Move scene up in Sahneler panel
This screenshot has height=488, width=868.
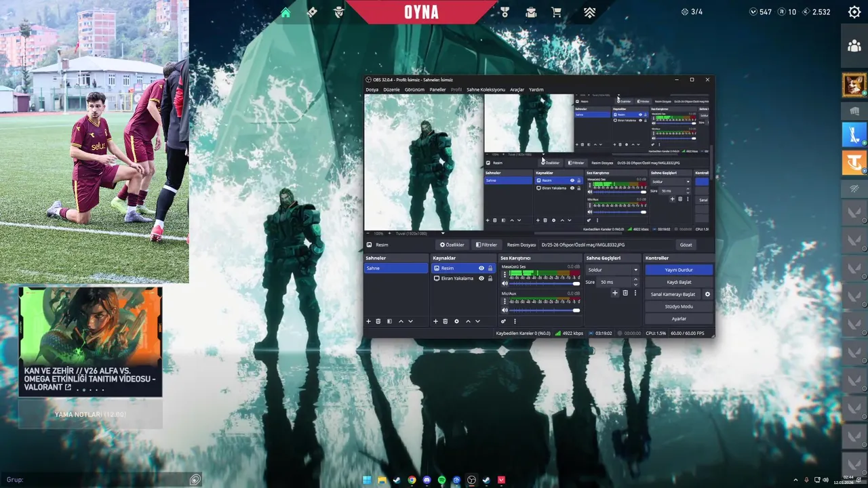(401, 321)
